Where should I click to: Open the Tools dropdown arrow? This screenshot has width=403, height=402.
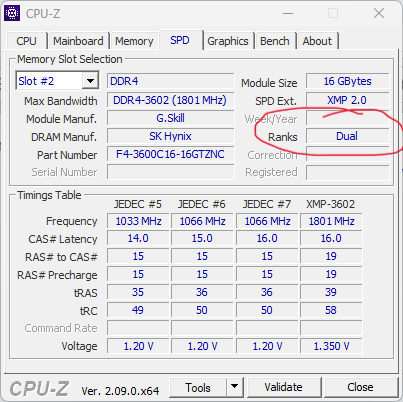(235, 387)
